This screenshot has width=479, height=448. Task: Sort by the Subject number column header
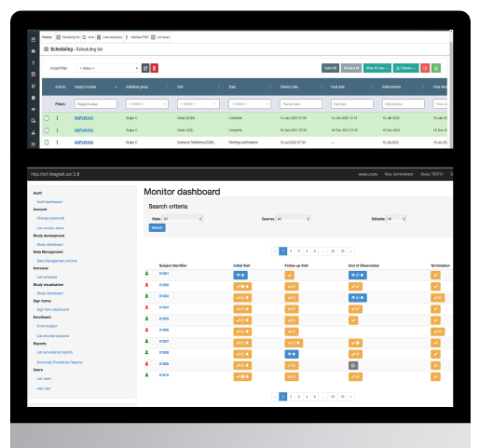95,87
